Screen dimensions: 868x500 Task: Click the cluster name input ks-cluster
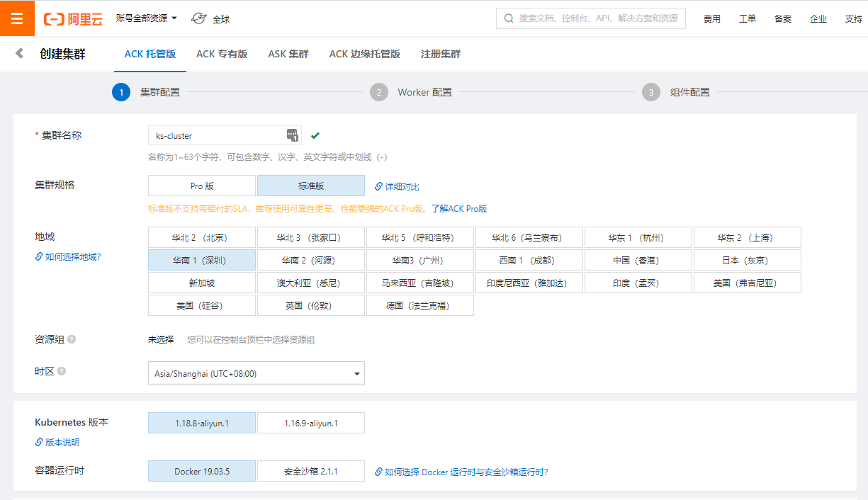tap(225, 135)
